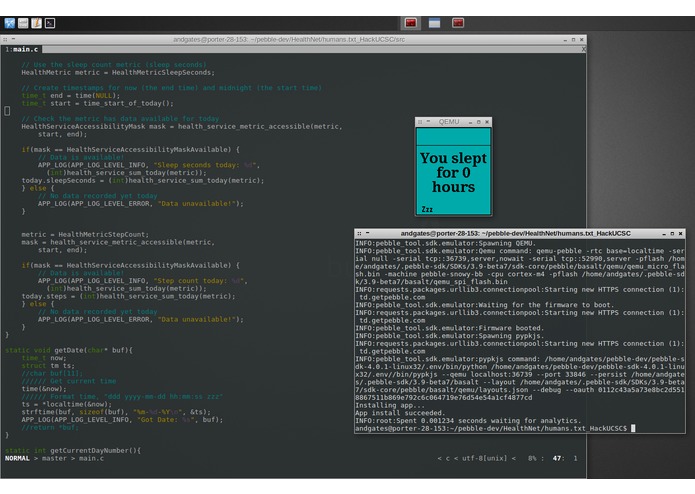The height and width of the screenshot is (494, 695).
Task: Open the QEMU window menu grip icon
Action: tap(420, 122)
